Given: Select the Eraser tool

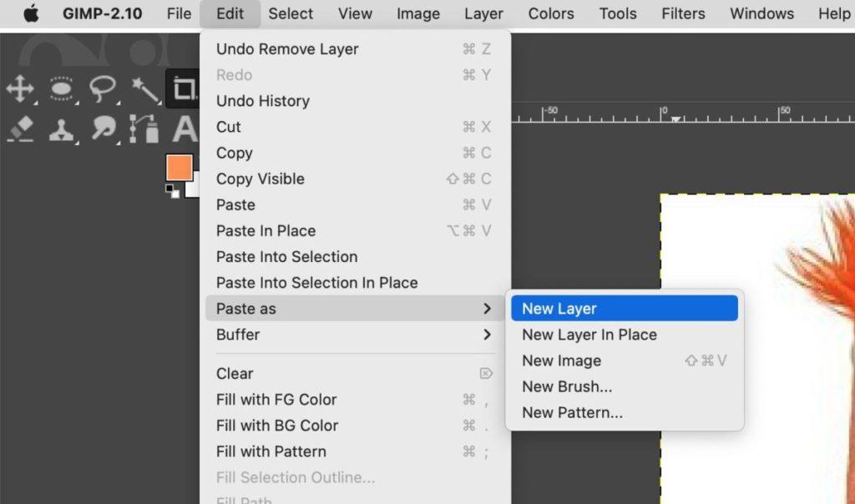Looking at the screenshot, I should [x=20, y=129].
